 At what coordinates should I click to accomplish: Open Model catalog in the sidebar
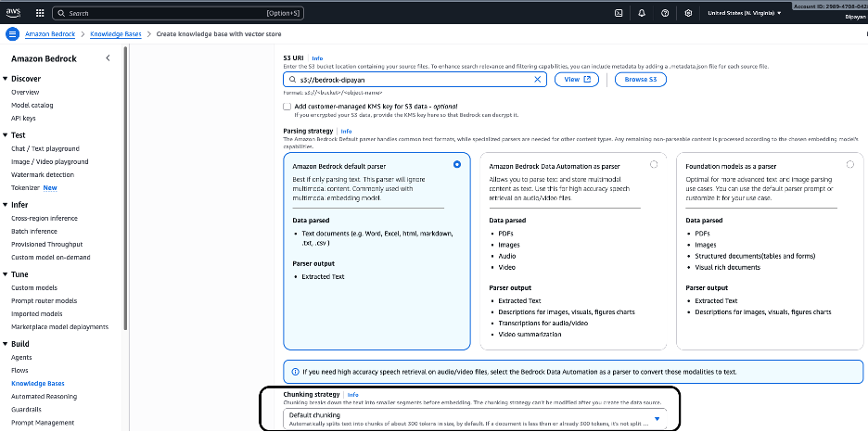32,105
